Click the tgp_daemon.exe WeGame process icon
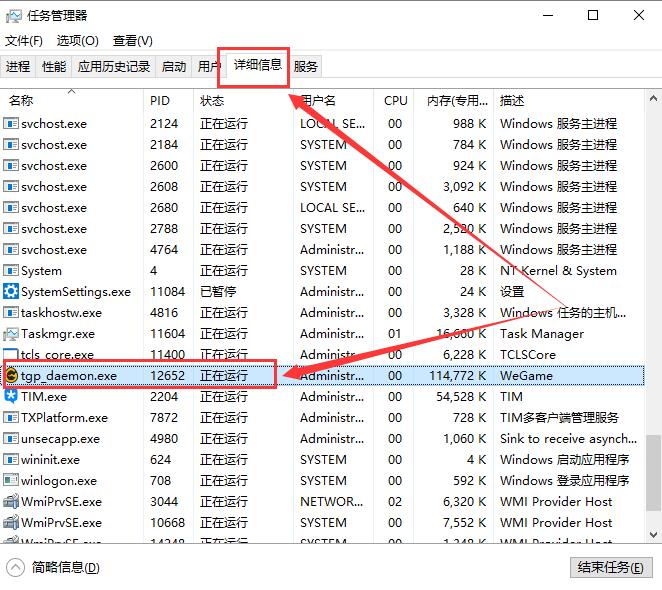The image size is (662, 590). point(11,376)
